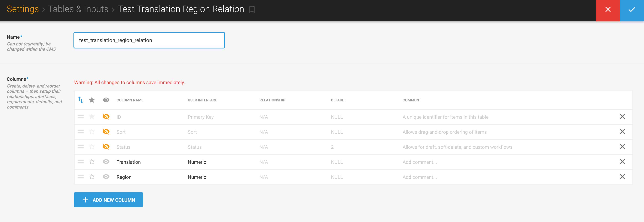Unhide the Status column via its eye icon
Screen dimensions: 644x222
(106, 147)
